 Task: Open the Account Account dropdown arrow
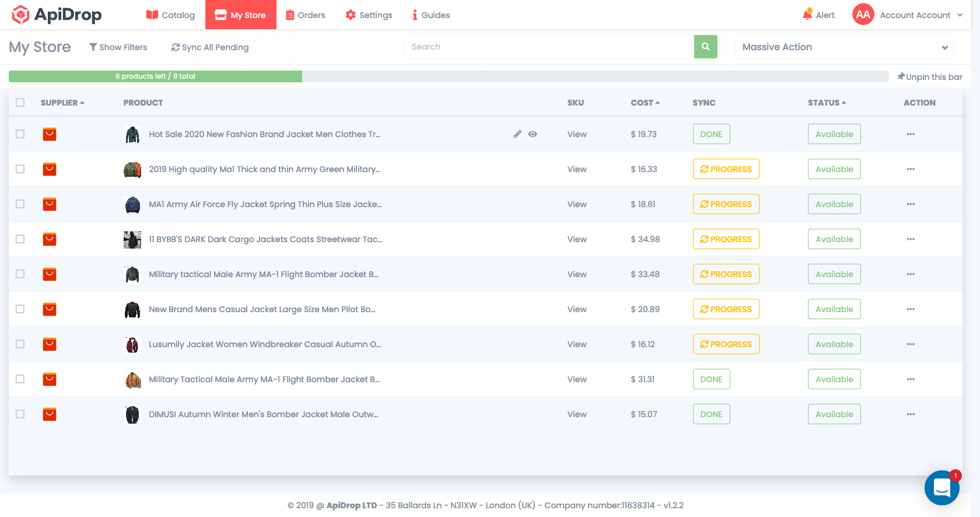coord(960,15)
